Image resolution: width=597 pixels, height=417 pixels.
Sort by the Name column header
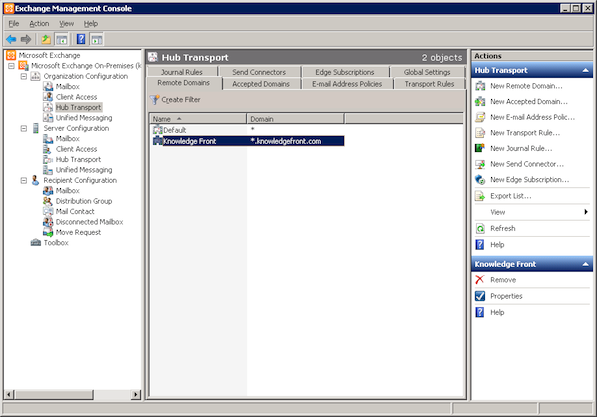[x=198, y=119]
